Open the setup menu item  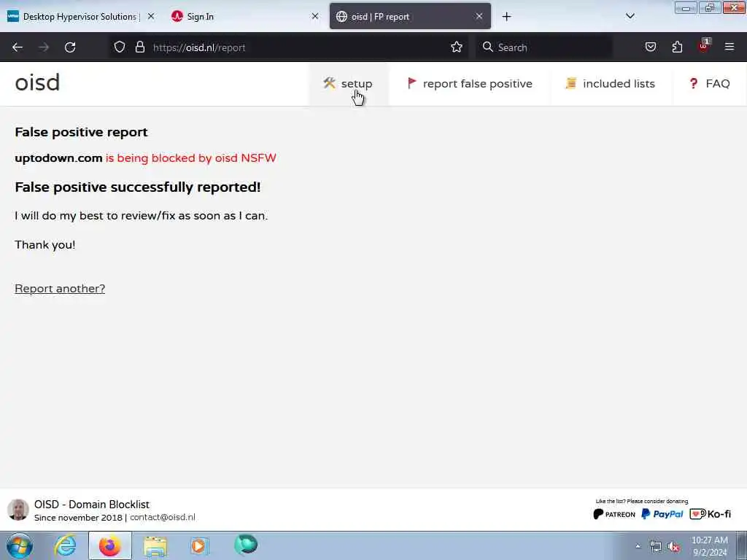coord(348,84)
